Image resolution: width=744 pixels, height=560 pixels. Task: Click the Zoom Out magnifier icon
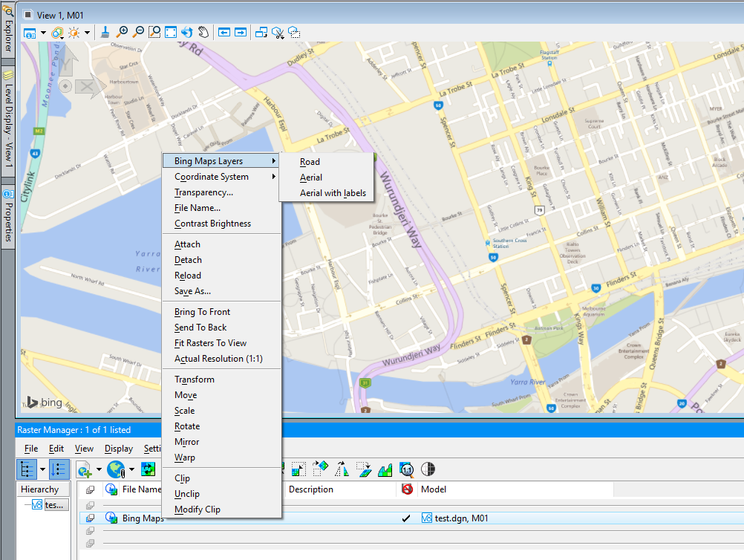[138, 33]
